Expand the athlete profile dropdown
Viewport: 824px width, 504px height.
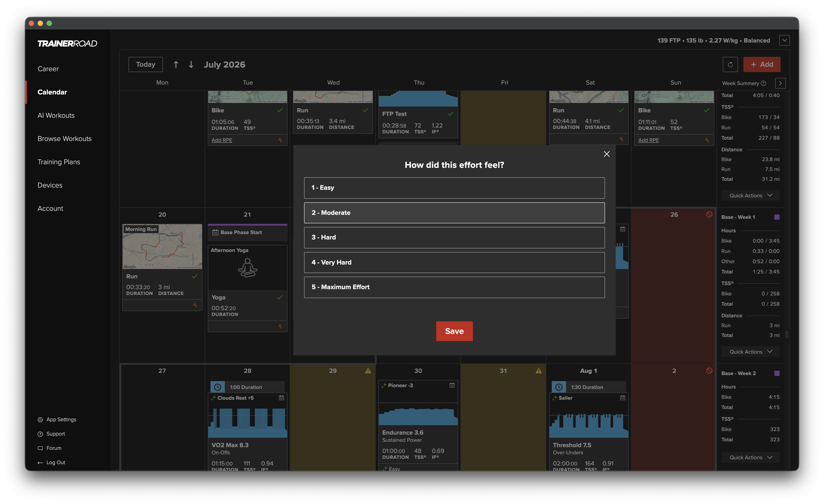pyautogui.click(x=784, y=41)
